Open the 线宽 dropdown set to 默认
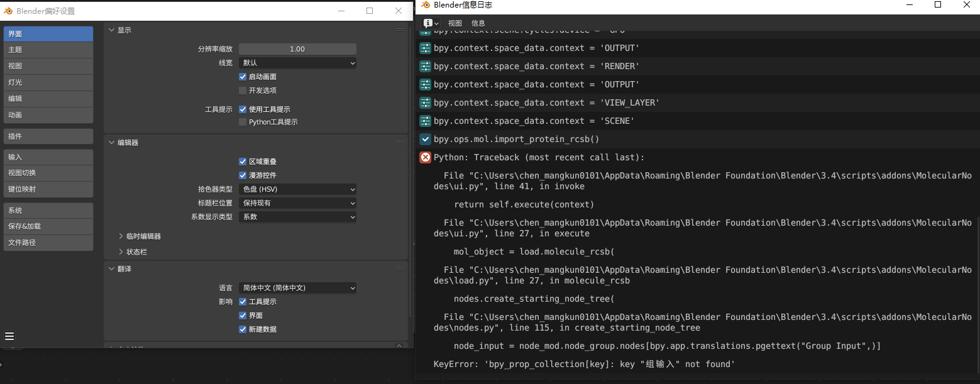The width and height of the screenshot is (980, 384). click(297, 63)
